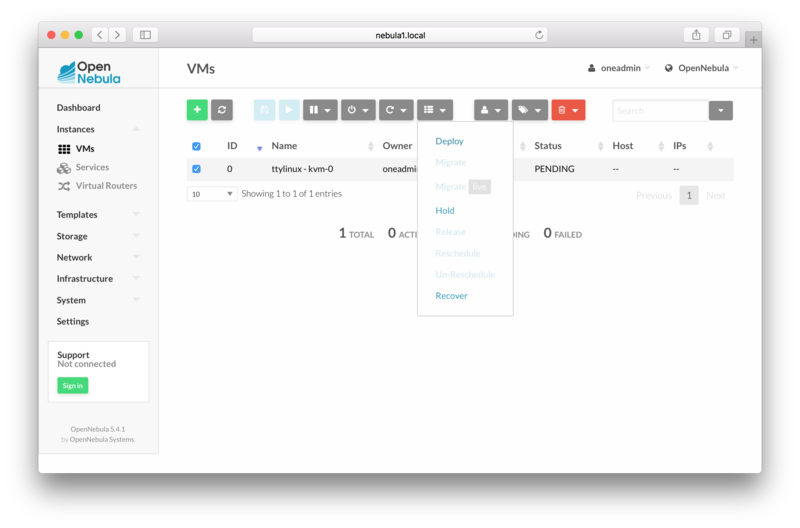Open the tag labels dropdown

click(530, 110)
